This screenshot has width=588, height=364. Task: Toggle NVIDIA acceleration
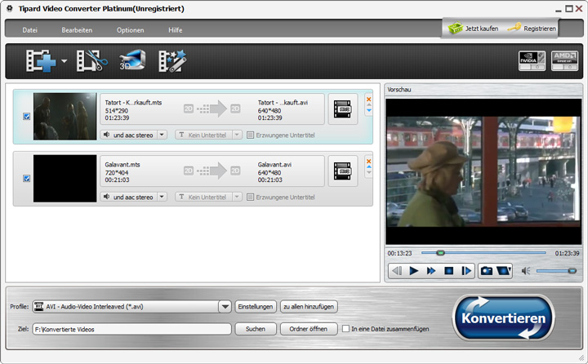click(x=532, y=60)
